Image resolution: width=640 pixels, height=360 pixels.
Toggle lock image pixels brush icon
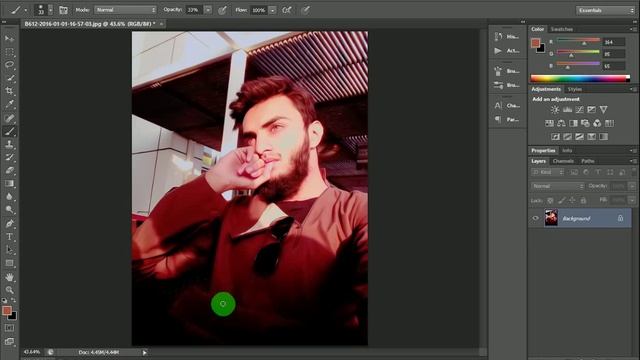click(562, 200)
